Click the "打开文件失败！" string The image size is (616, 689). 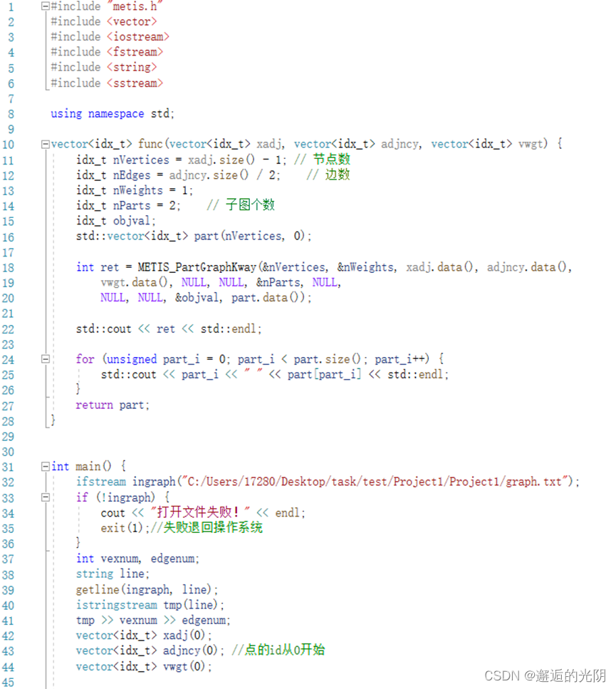click(200, 512)
